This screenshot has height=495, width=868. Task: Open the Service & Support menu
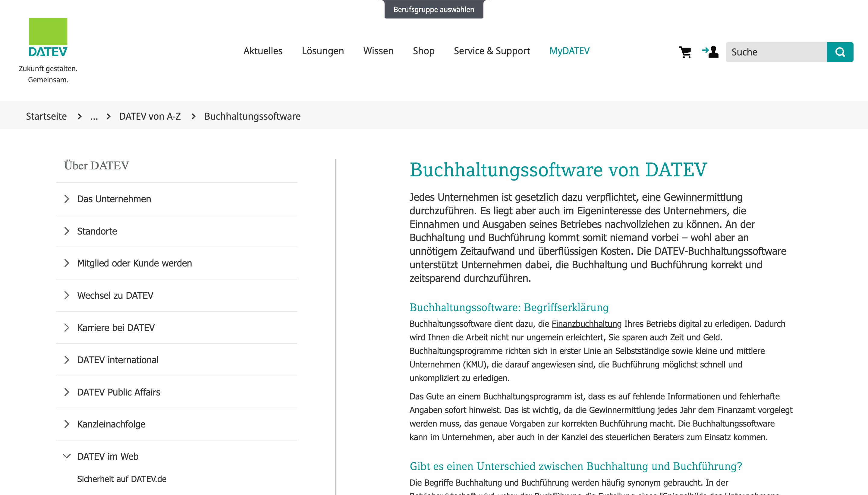[492, 51]
